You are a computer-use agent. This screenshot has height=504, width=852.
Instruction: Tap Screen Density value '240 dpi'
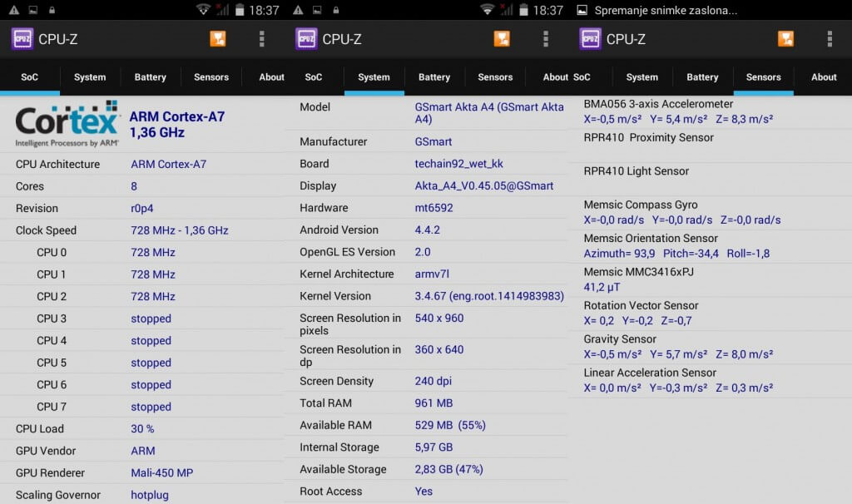433,381
